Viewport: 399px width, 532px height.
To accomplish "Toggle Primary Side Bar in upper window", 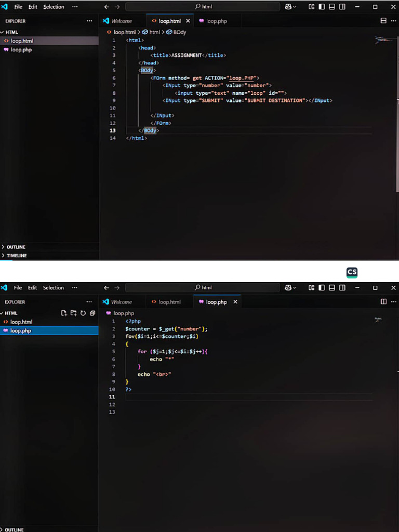I will tap(322, 7).
